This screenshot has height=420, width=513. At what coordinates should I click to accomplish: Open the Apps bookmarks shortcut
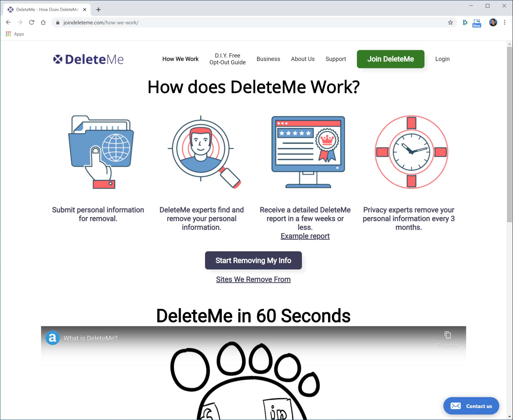[15, 34]
